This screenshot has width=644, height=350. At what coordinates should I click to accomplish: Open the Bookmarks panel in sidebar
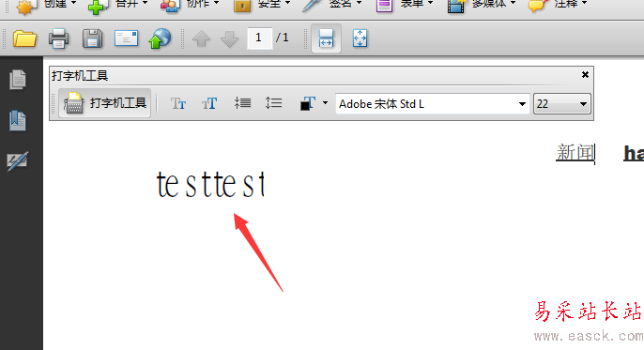18,121
